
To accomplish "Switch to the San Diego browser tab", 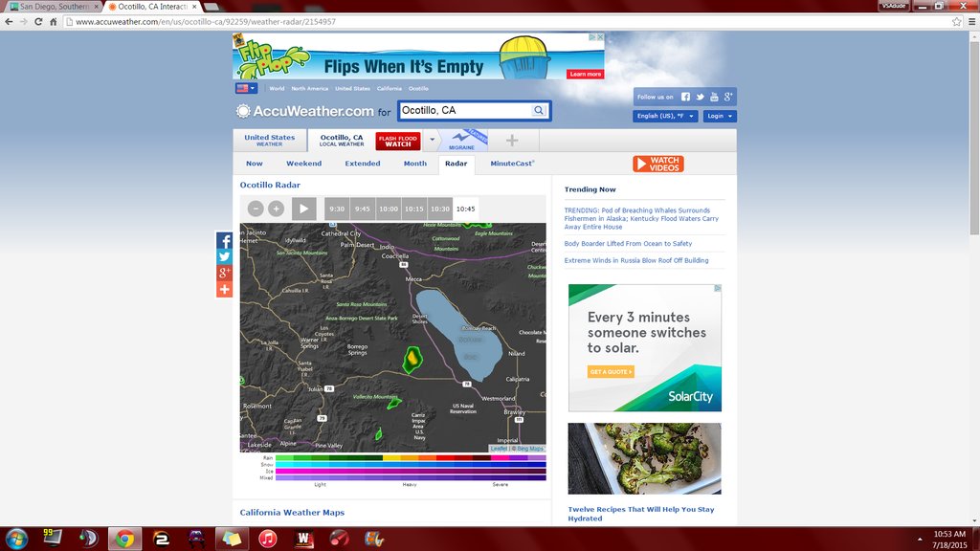I will (53, 7).
